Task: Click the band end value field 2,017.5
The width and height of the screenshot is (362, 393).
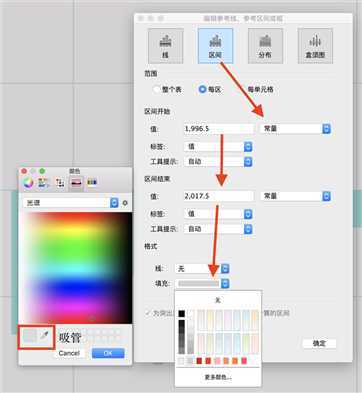Action: click(219, 196)
